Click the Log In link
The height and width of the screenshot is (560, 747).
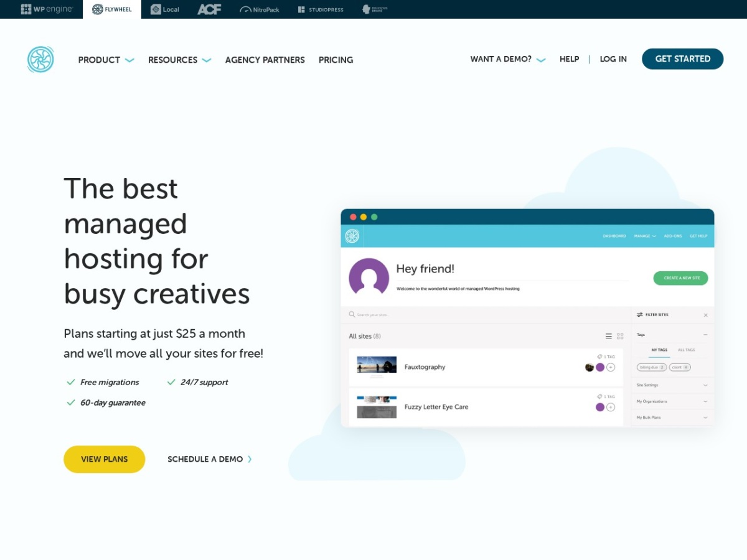[613, 59]
